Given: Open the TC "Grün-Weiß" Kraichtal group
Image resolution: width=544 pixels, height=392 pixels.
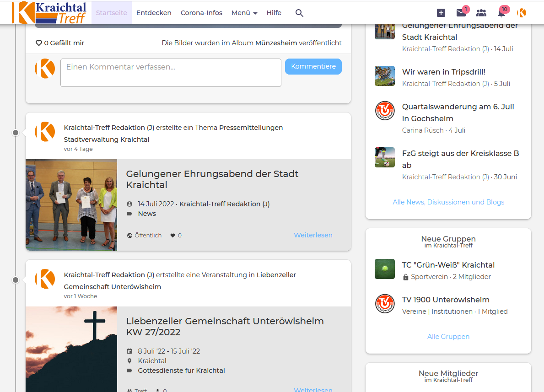Looking at the screenshot, I should pos(448,265).
